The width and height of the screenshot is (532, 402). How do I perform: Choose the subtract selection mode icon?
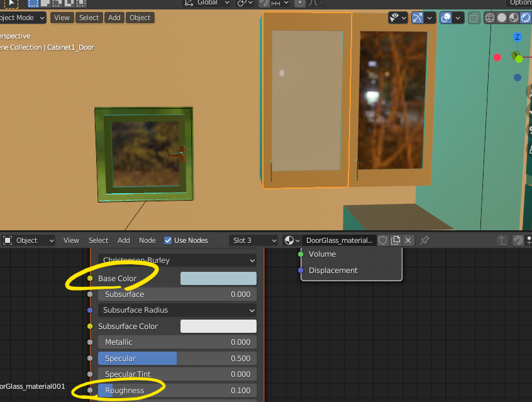pos(57,3)
